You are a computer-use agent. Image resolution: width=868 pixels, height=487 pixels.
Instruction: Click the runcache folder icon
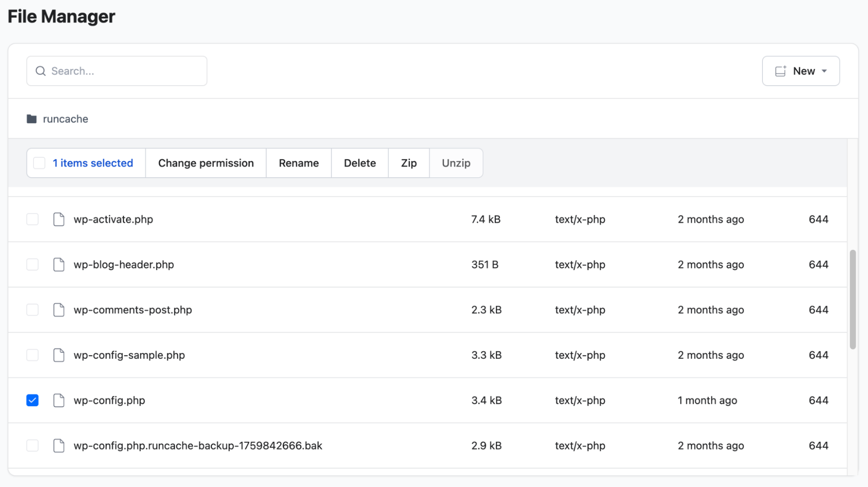[x=32, y=119]
